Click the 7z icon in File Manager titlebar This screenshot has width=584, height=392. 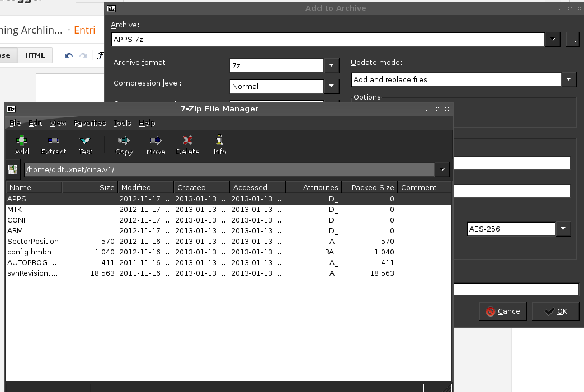pyautogui.click(x=11, y=109)
